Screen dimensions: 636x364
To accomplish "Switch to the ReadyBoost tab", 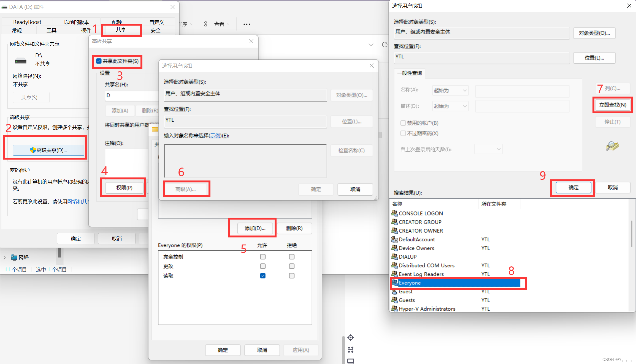I will (27, 22).
